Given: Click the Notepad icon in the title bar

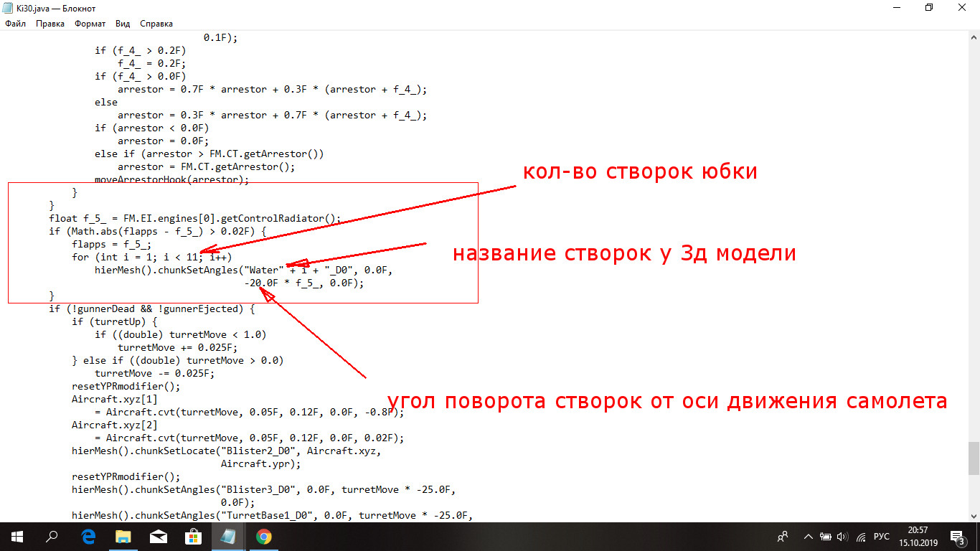Looking at the screenshot, I should pyautogui.click(x=9, y=7).
